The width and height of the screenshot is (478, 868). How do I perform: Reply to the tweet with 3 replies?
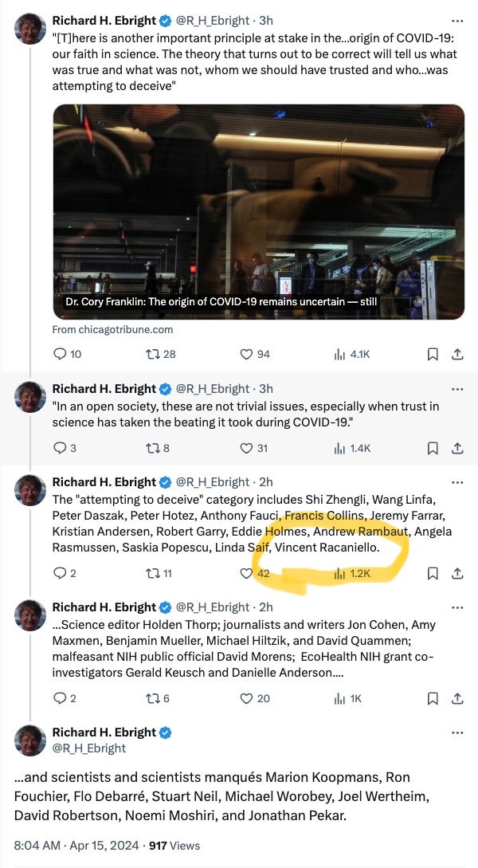(60, 448)
